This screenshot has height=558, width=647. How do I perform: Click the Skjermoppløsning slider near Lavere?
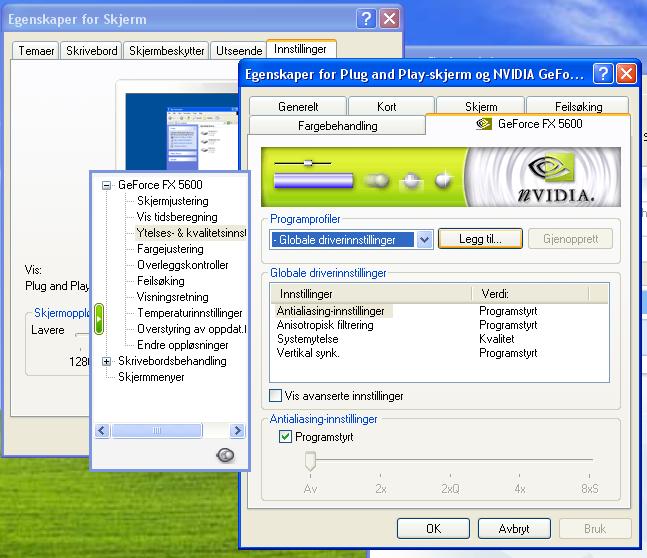click(x=81, y=334)
